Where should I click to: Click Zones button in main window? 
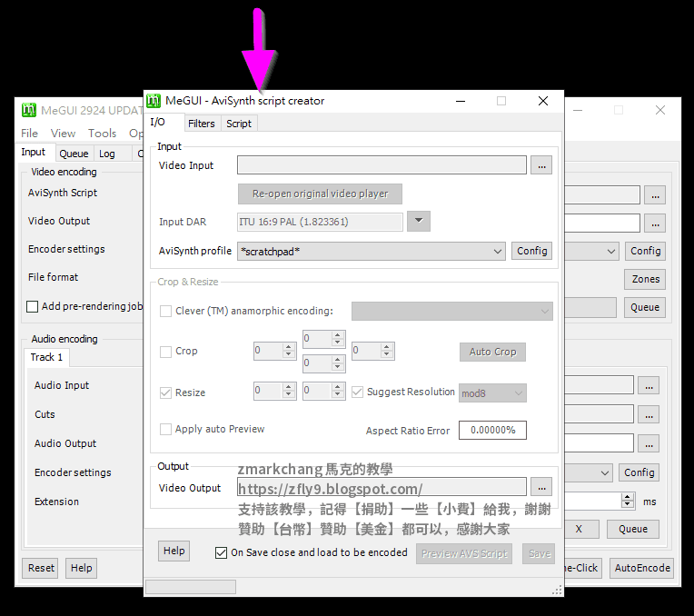tap(645, 279)
